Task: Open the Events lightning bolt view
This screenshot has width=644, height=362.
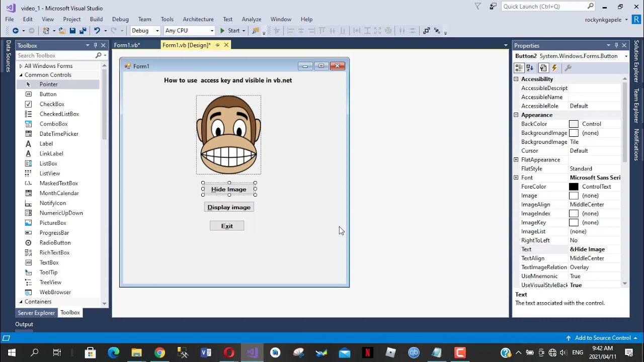Action: (x=554, y=68)
